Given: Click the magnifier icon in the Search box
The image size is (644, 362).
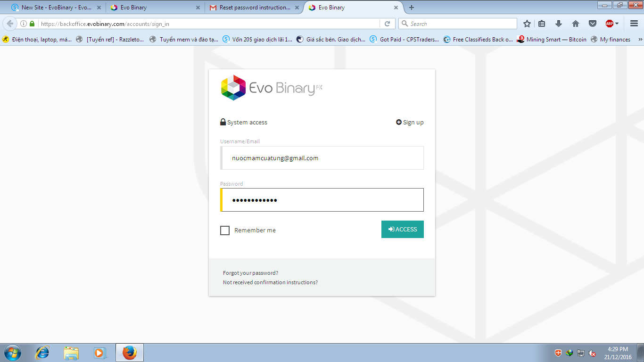Looking at the screenshot, I should pos(405,24).
